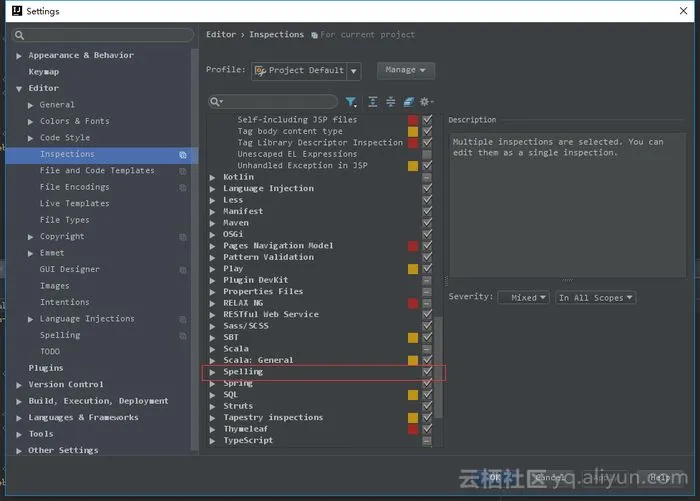Viewport: 700px width, 501px height.
Task: Click project icon beside GUI Designer
Action: click(183, 270)
